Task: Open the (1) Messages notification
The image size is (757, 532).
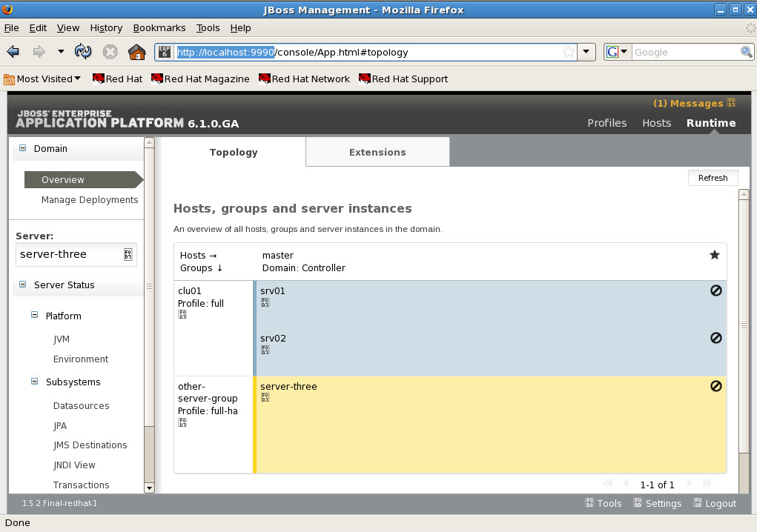Action: 694,103
